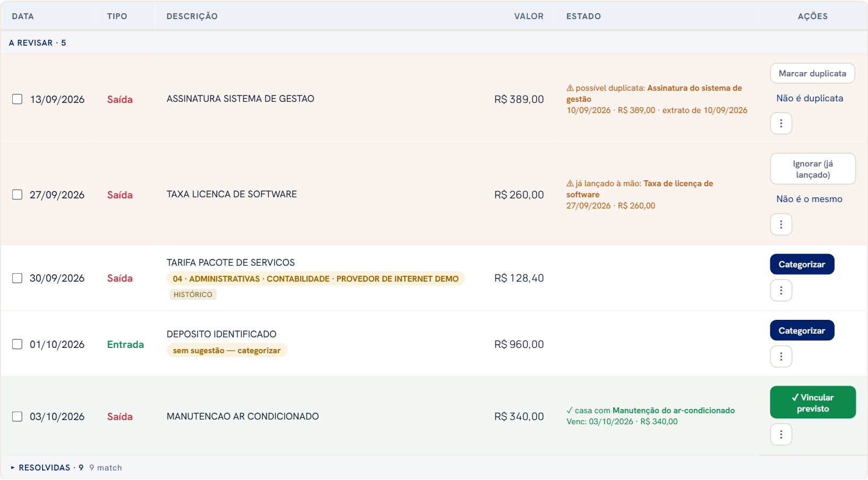Click the já lançado à mão warning text

640,195
